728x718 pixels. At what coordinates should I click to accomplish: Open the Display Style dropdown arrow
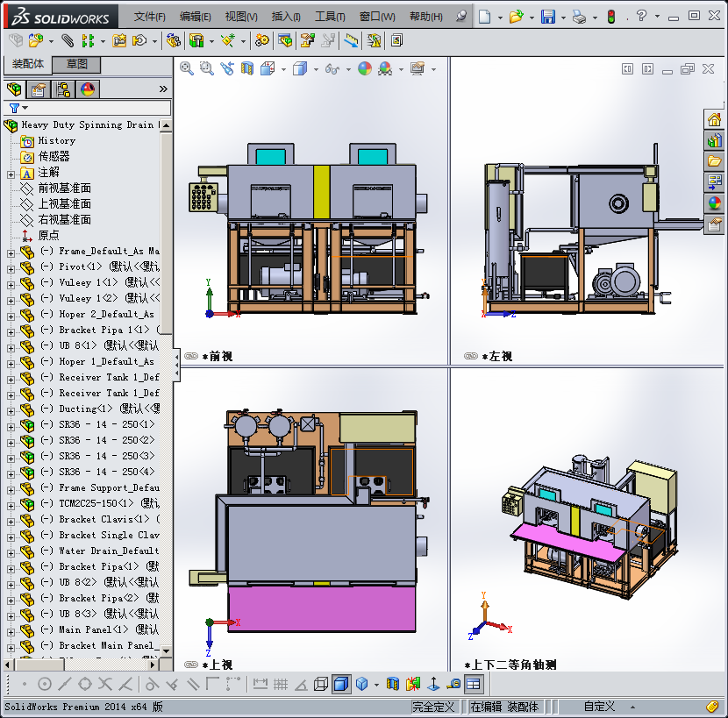[316, 69]
